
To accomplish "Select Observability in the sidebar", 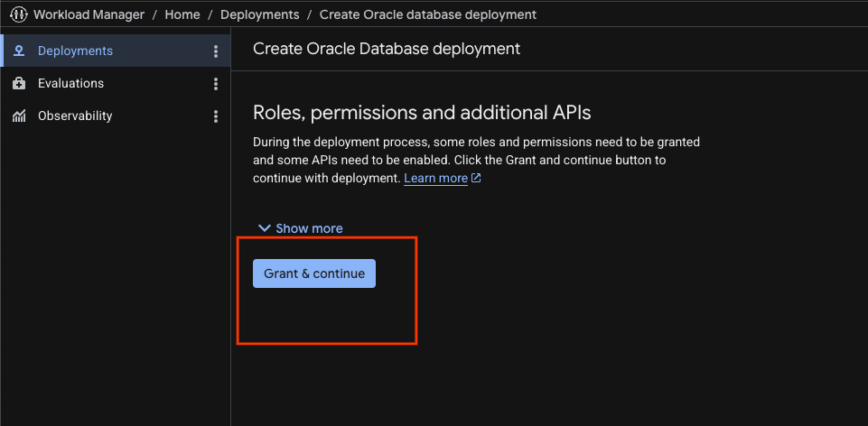I will (115, 116).
